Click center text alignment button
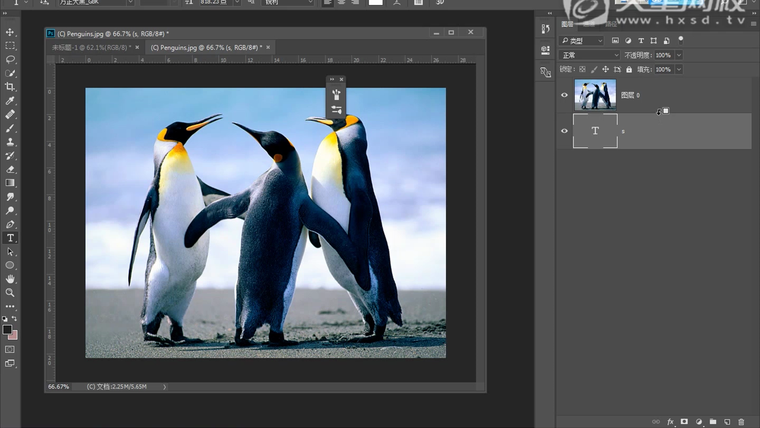The width and height of the screenshot is (760, 428). click(x=342, y=3)
